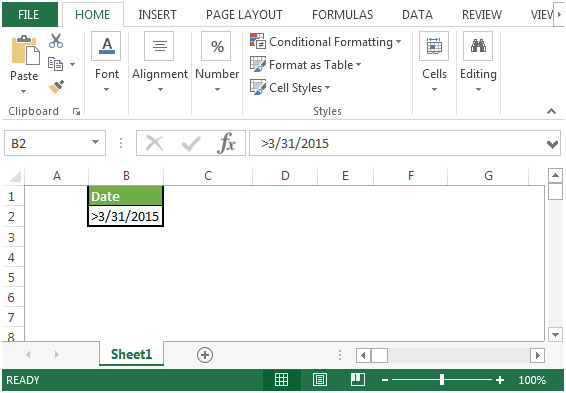Go to previous sheet tab arrow
Image resolution: width=566 pixels, height=393 pixels.
click(x=28, y=354)
